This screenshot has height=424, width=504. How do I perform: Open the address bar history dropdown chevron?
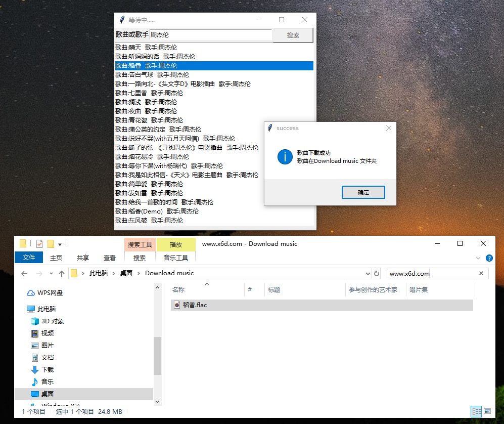click(368, 273)
